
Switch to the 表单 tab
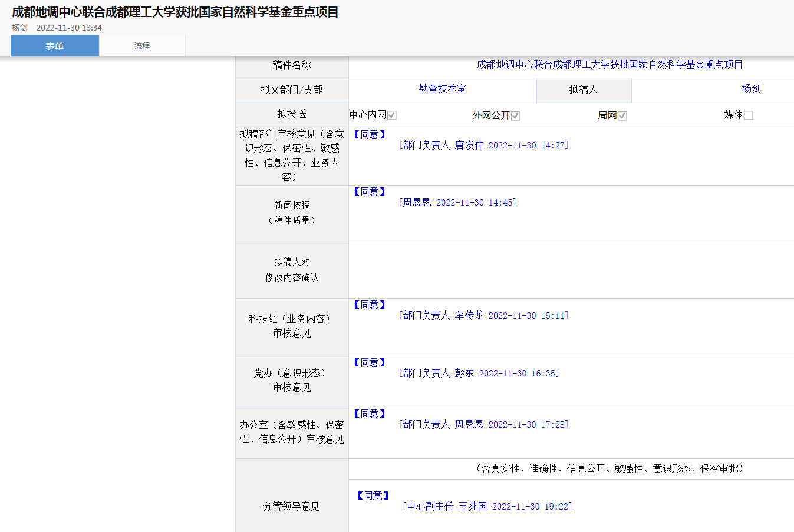[54, 46]
